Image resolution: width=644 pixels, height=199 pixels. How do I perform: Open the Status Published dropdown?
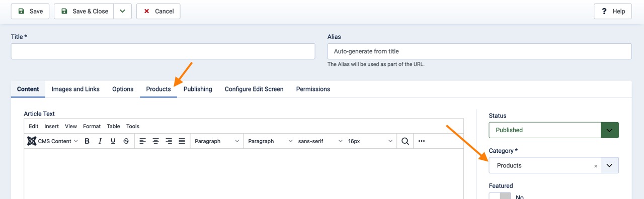[x=554, y=130]
